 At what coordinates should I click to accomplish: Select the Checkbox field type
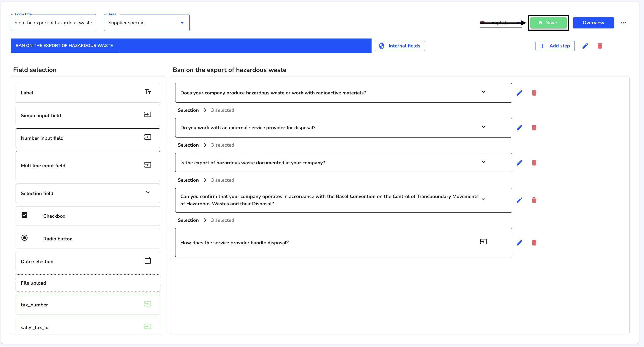pos(87,216)
